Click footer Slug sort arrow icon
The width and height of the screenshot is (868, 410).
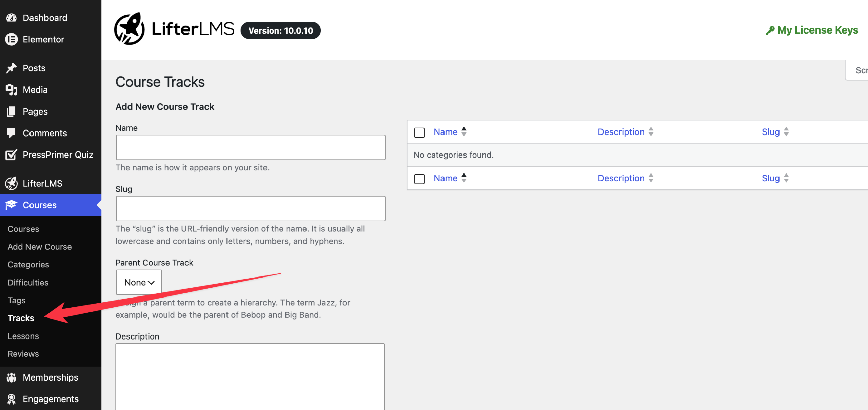786,178
